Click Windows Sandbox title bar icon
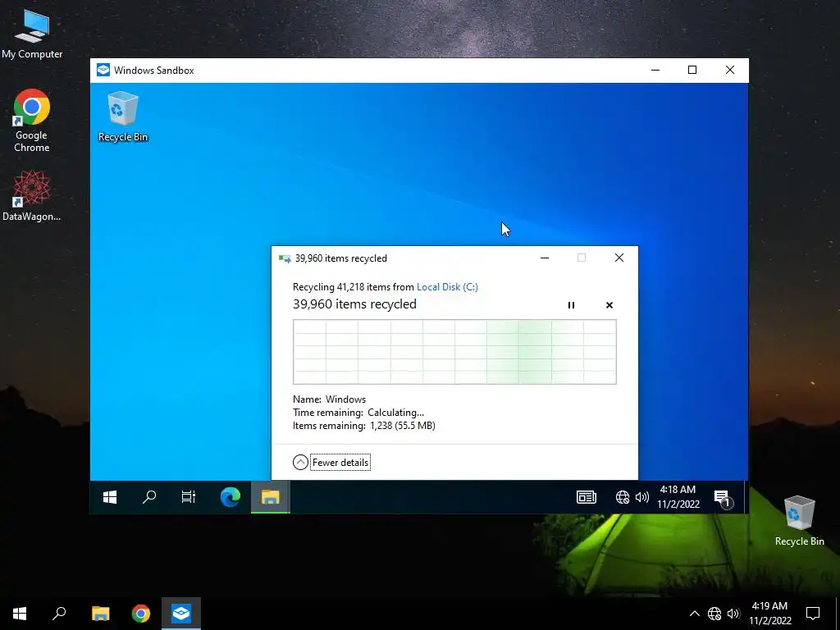 103,71
